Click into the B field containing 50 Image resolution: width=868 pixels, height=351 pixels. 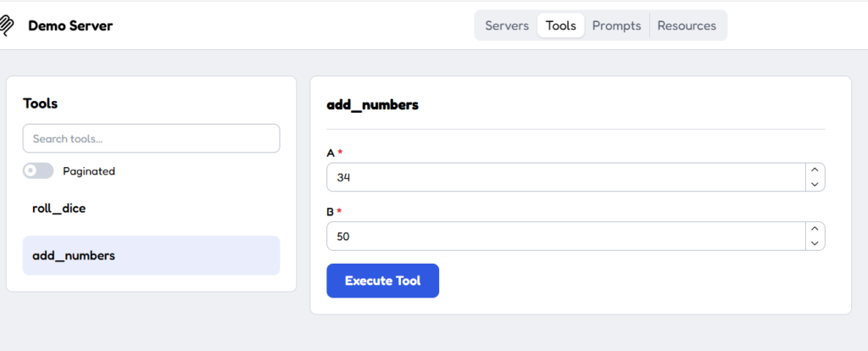565,237
